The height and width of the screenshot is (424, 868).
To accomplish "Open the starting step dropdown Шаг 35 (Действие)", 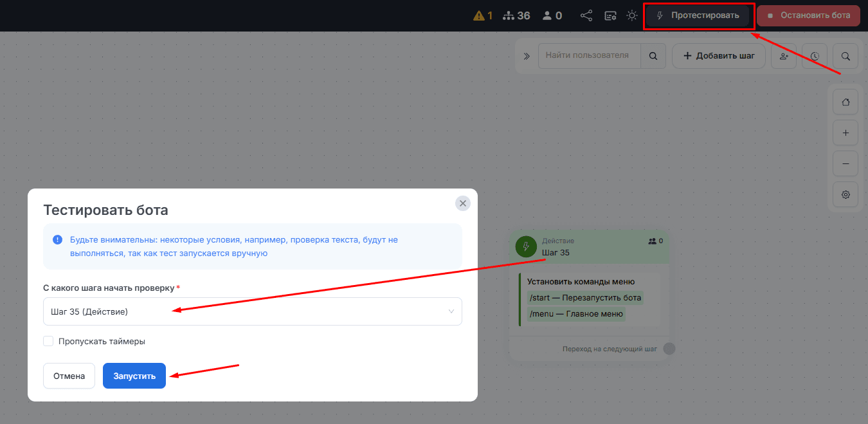I will (x=253, y=311).
